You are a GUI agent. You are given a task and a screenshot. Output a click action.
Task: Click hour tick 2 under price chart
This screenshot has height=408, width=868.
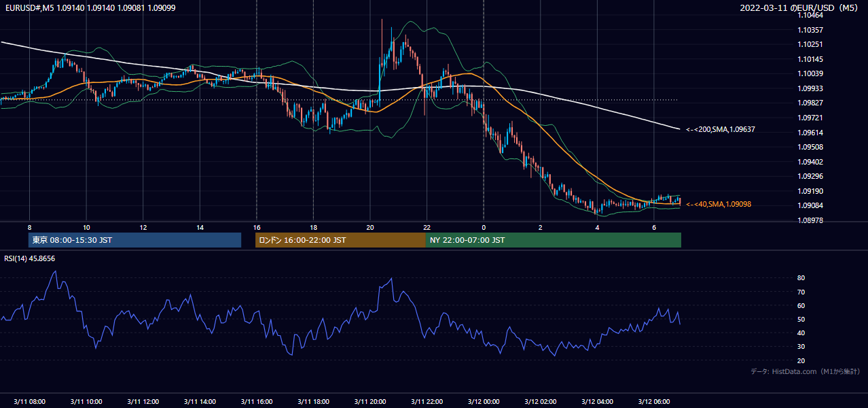[x=540, y=227]
